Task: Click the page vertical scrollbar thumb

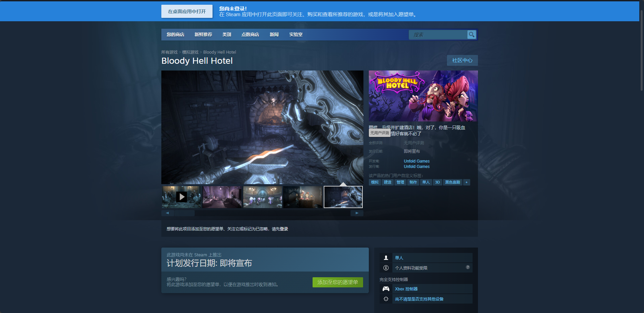Action: [x=642, y=51]
